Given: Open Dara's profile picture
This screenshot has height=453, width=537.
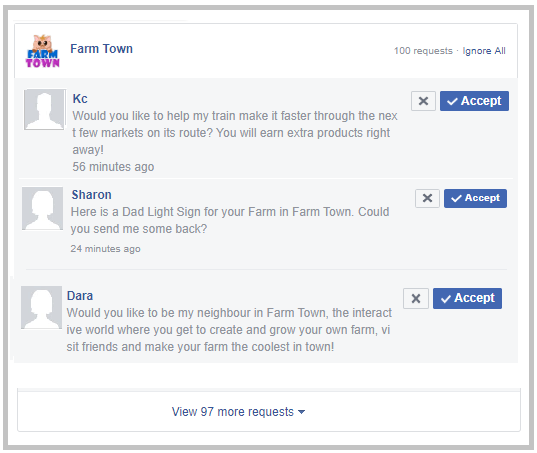Looking at the screenshot, I should click(x=41, y=307).
